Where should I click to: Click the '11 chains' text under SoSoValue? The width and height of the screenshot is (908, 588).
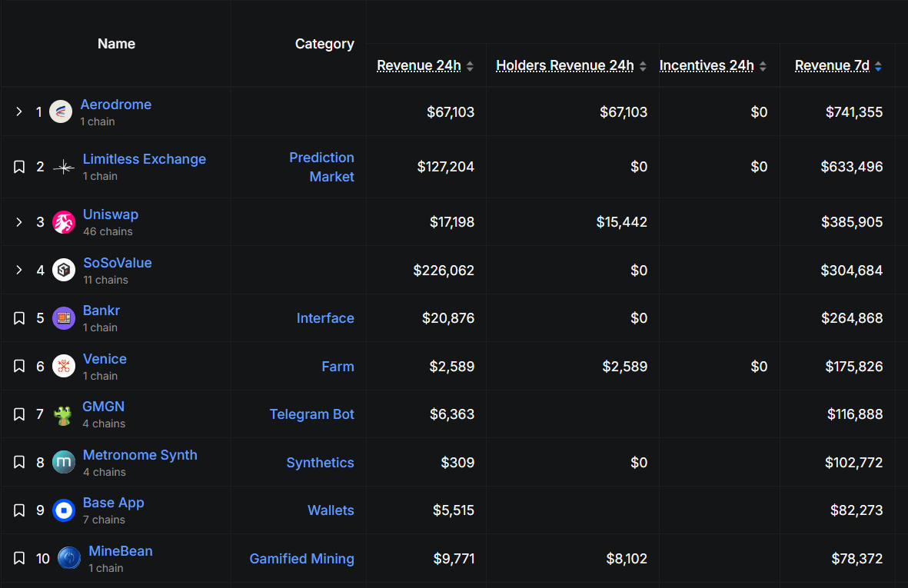(x=105, y=280)
